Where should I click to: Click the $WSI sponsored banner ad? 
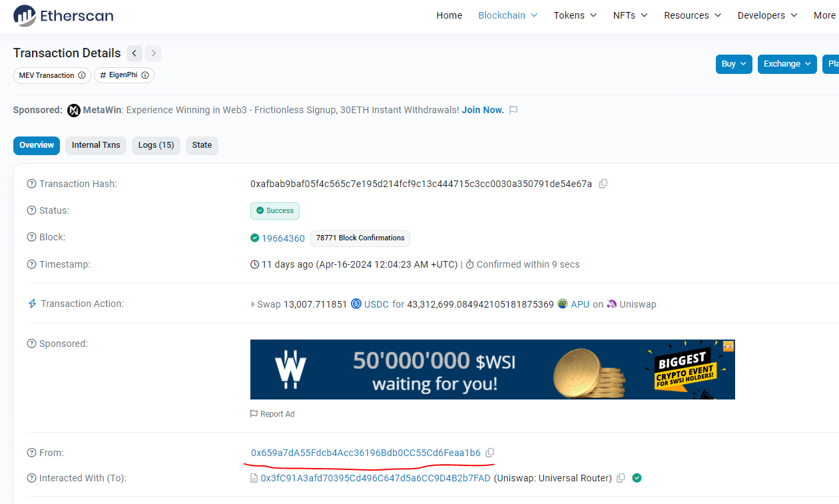tap(492, 370)
